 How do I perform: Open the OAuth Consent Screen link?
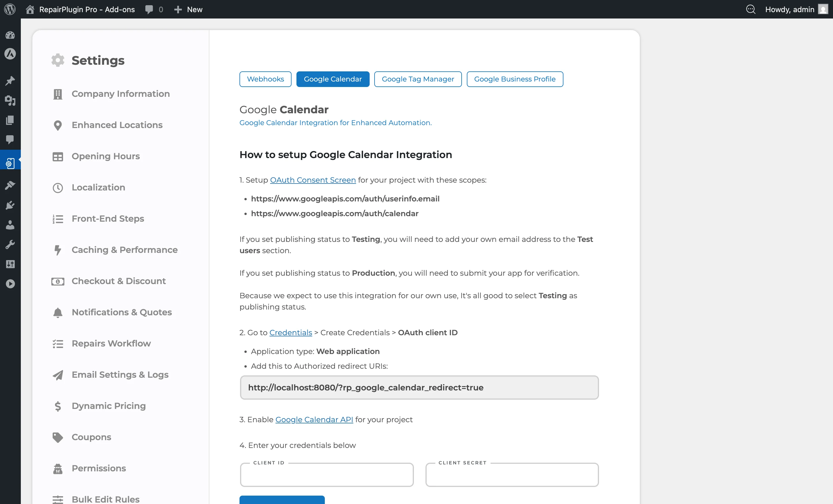click(313, 180)
